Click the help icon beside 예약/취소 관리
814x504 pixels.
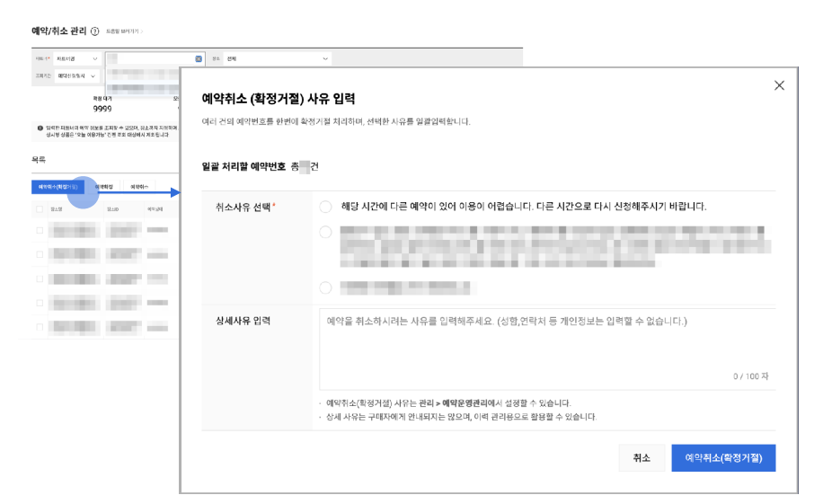click(x=95, y=31)
